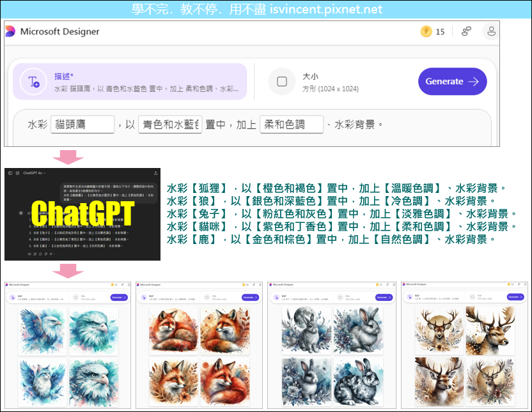Image resolution: width=532 pixels, height=412 pixels.
Task: Open the bottom-right eagle head image
Action: point(93,382)
